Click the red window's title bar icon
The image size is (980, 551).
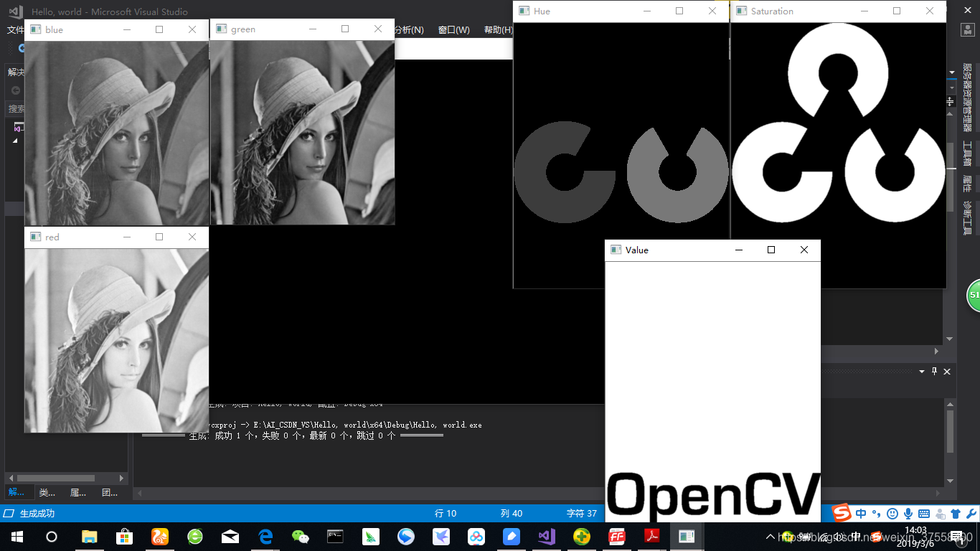[35, 237]
